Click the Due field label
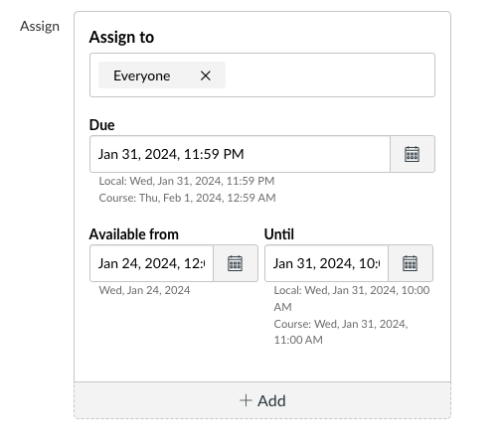 coord(102,125)
